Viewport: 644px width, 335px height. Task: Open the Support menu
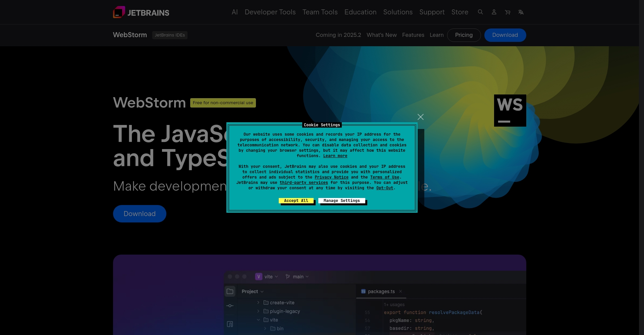[432, 12]
